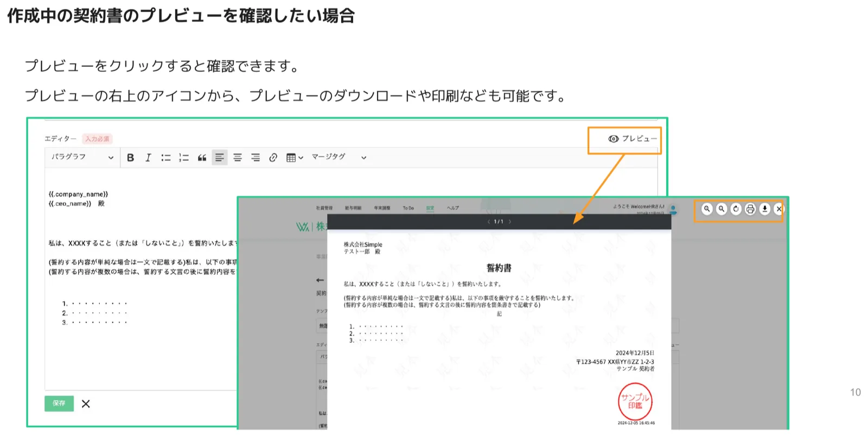This screenshot has height=437, width=868.
Task: Click the green 保存 button
Action: coord(59,403)
